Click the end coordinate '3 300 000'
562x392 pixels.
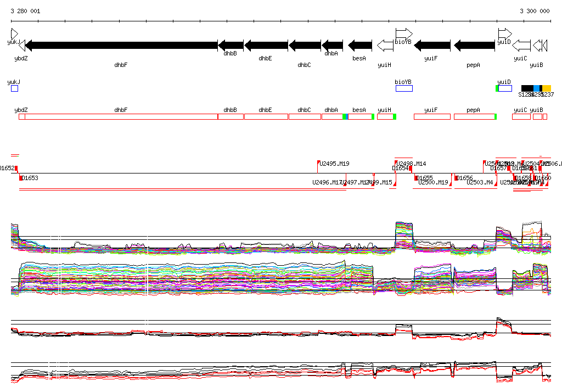pyautogui.click(x=535, y=11)
